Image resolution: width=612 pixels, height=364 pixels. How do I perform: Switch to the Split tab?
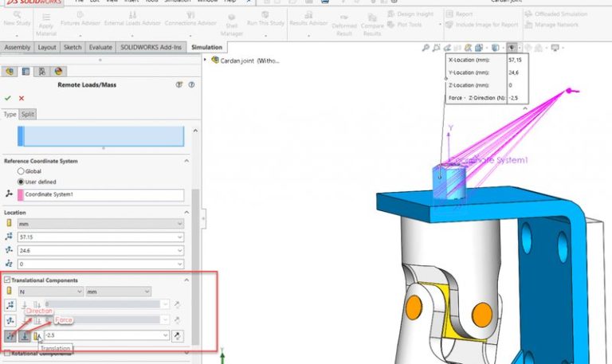point(28,114)
